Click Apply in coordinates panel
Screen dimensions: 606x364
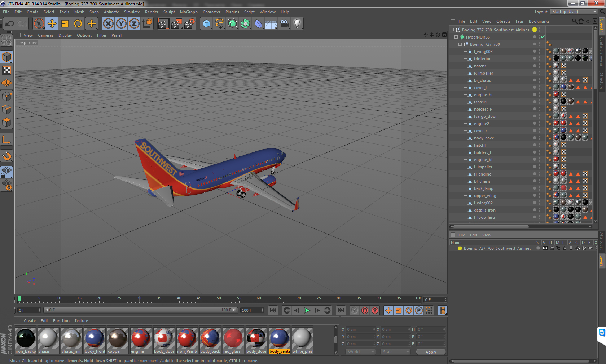(431, 352)
